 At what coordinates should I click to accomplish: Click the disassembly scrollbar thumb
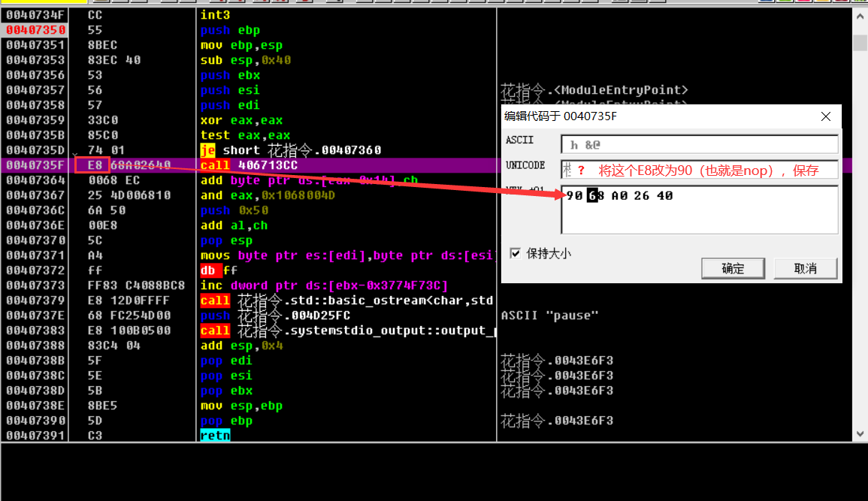pos(860,43)
